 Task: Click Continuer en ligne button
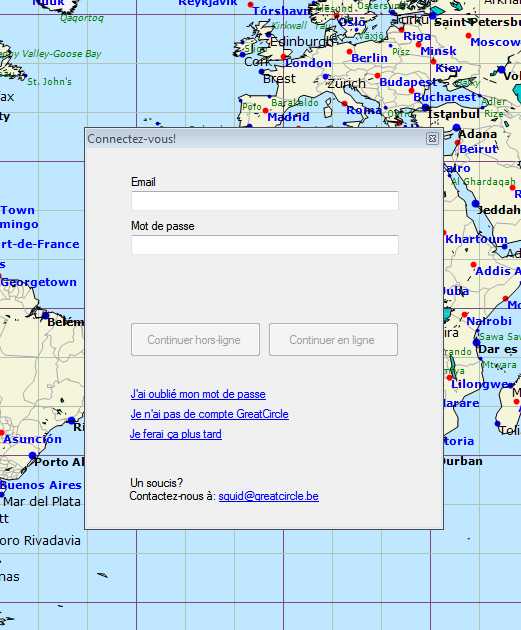(x=333, y=340)
